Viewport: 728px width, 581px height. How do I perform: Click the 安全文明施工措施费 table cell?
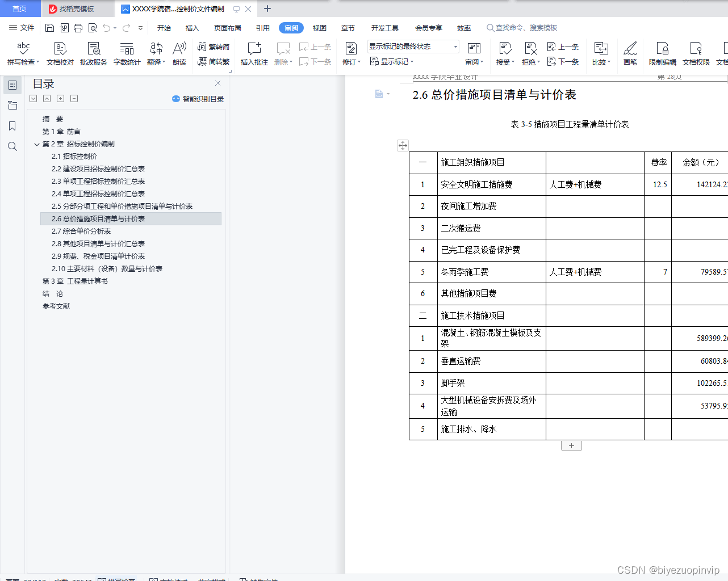pyautogui.click(x=492, y=184)
